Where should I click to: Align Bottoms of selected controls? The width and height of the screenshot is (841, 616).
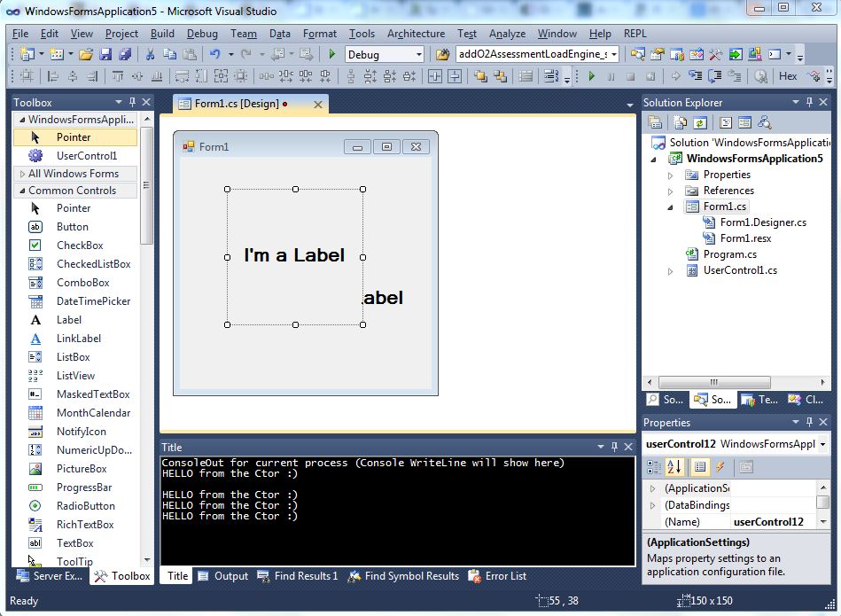[157, 76]
